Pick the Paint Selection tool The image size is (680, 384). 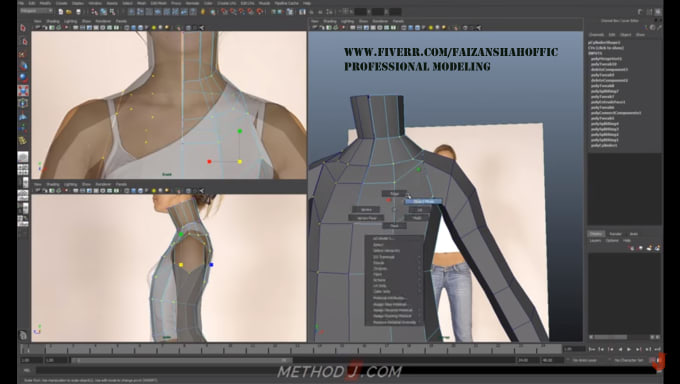coord(23,54)
